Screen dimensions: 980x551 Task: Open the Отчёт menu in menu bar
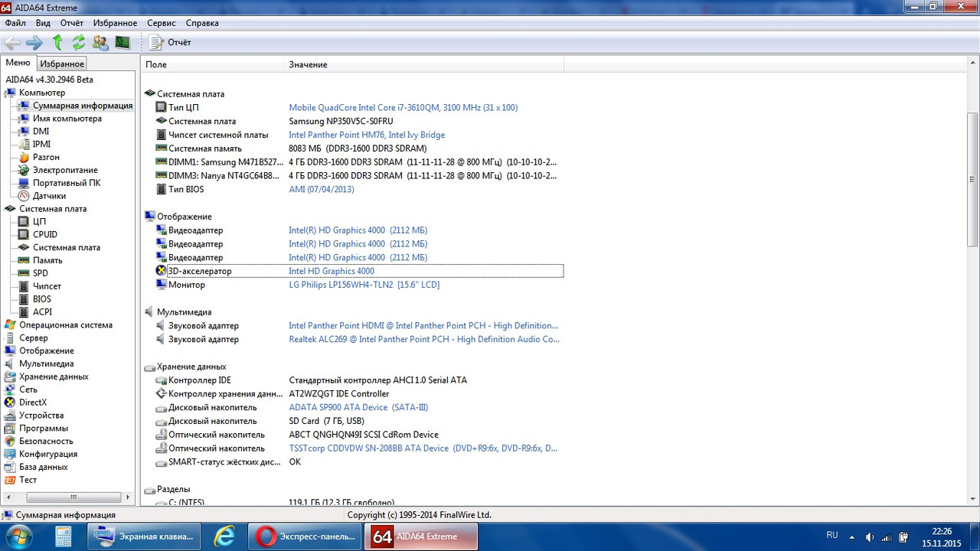coord(72,23)
